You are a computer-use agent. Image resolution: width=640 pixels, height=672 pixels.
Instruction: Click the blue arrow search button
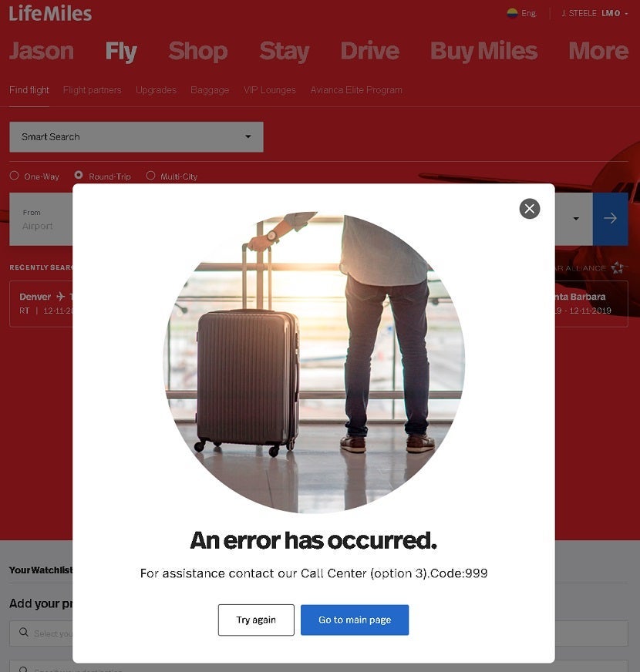coord(610,219)
